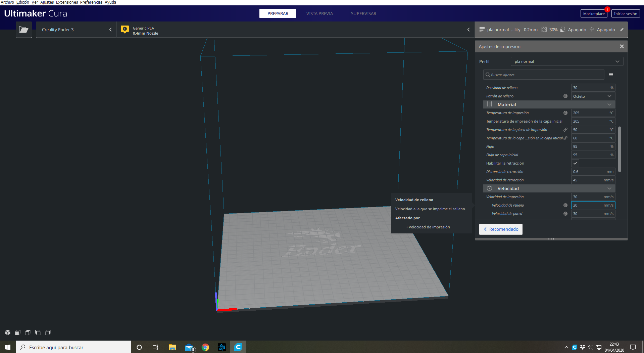This screenshot has height=353, width=644.
Task: Open the Ayuda menu
Action: [110, 2]
